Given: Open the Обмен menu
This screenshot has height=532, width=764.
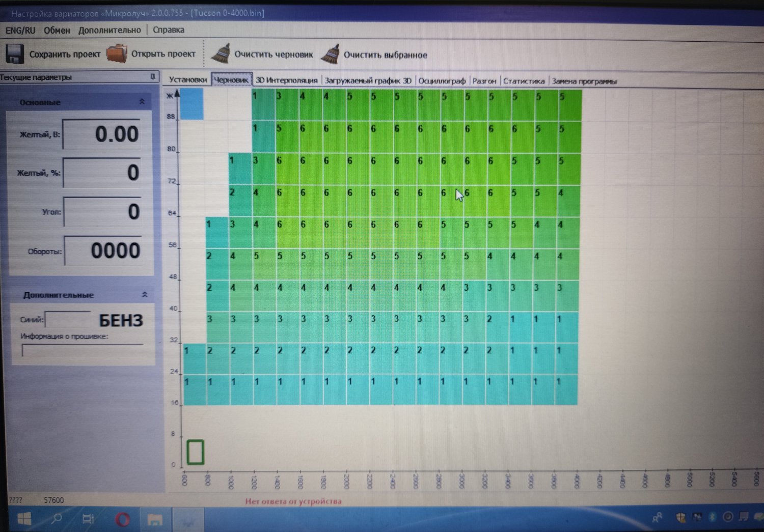Looking at the screenshot, I should click(x=57, y=31).
